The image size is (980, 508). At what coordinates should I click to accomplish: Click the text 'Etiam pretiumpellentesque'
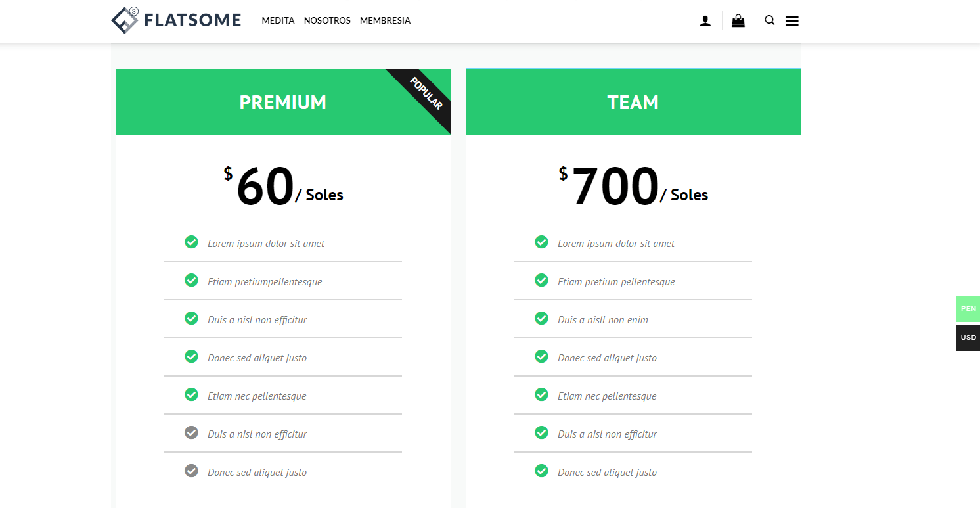[265, 282]
